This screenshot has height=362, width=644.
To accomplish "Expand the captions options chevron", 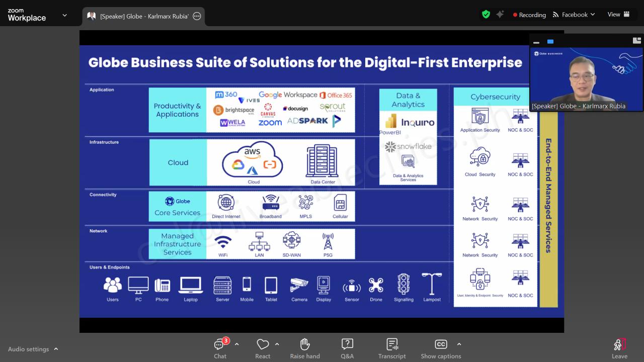I will [459, 344].
